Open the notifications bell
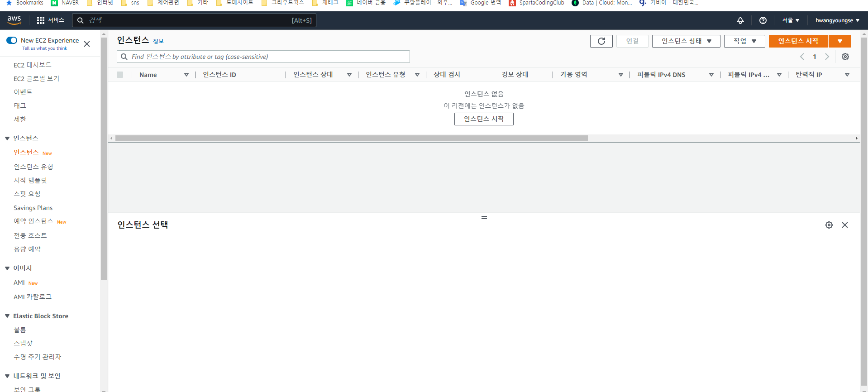The width and height of the screenshot is (868, 392). tap(740, 20)
